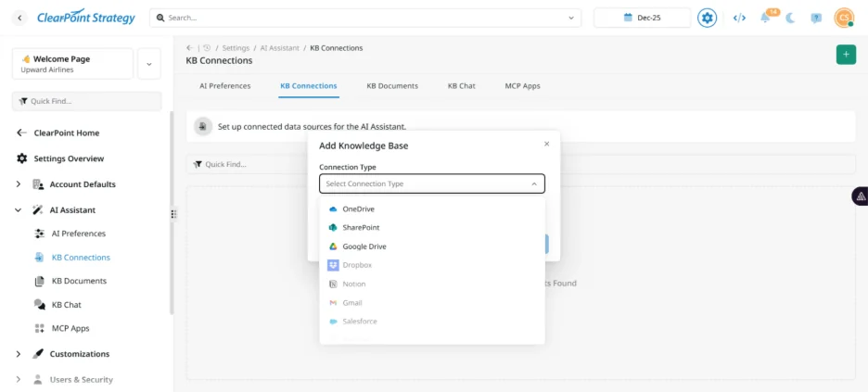The image size is (868, 392).
Task: Click the AI Assistant wand icon
Action: pos(38,210)
